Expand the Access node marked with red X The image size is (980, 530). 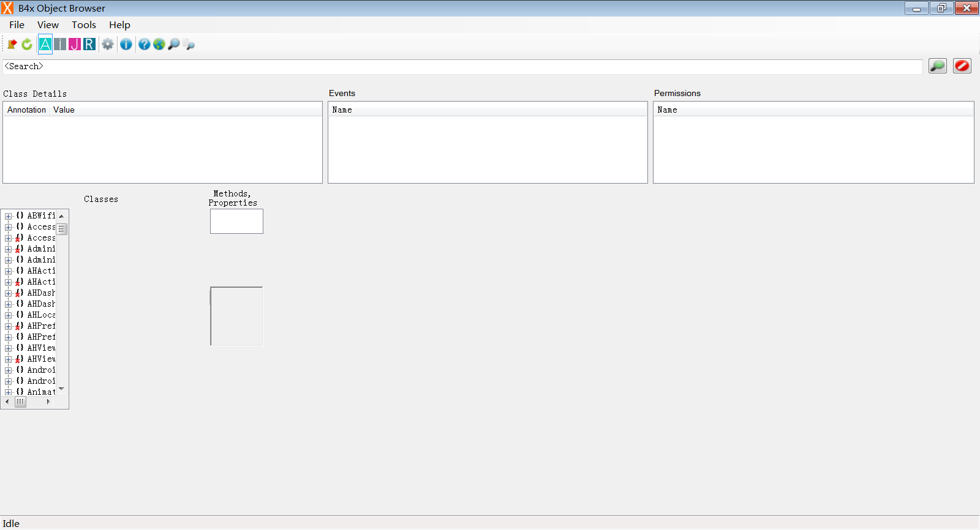tap(9, 238)
